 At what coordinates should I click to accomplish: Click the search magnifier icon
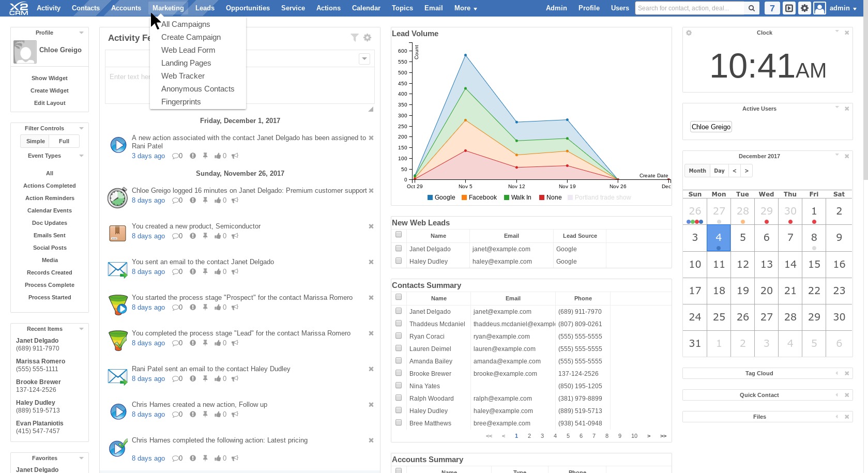point(751,8)
